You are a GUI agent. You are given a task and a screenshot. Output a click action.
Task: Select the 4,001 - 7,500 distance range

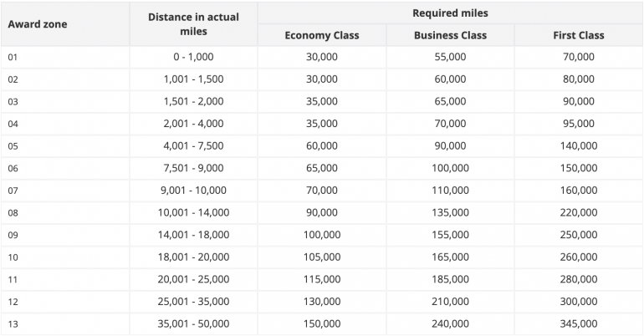(x=193, y=145)
